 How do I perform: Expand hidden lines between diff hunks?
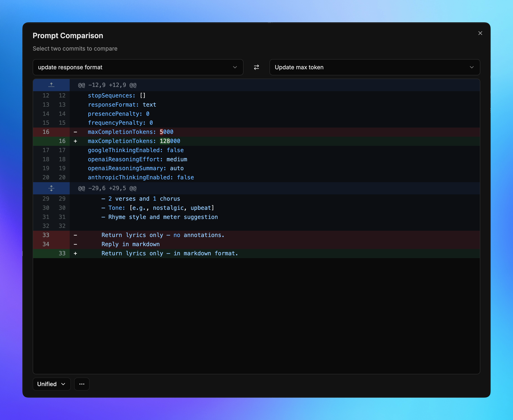click(51, 188)
